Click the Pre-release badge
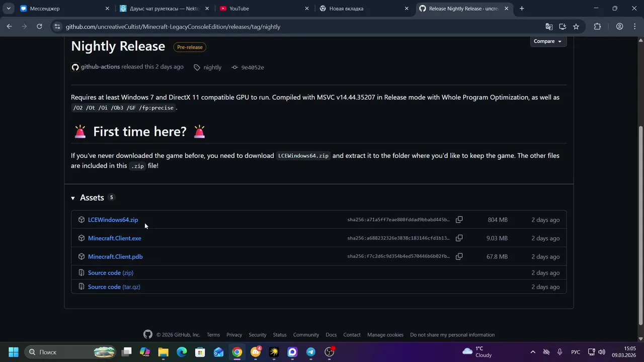 click(x=190, y=47)
